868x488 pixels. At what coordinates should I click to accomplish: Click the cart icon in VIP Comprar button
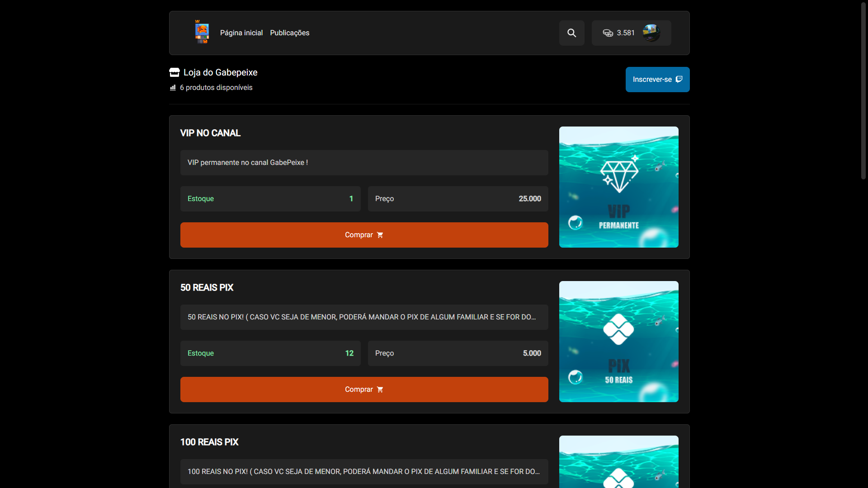[380, 235]
